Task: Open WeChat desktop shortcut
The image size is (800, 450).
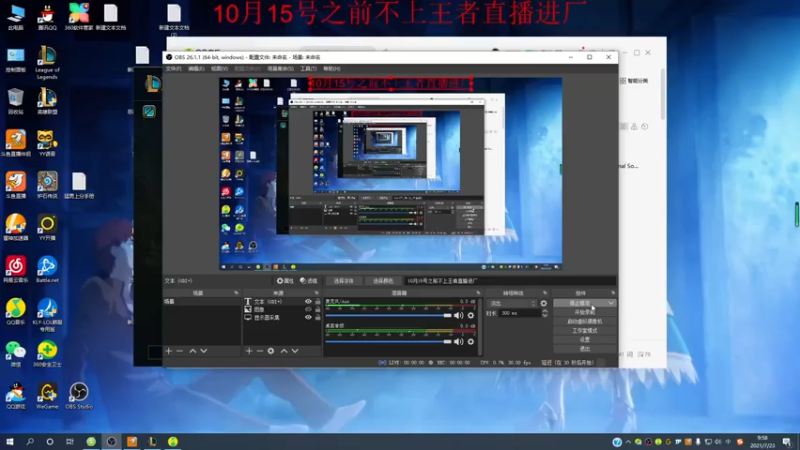Action: [x=16, y=354]
